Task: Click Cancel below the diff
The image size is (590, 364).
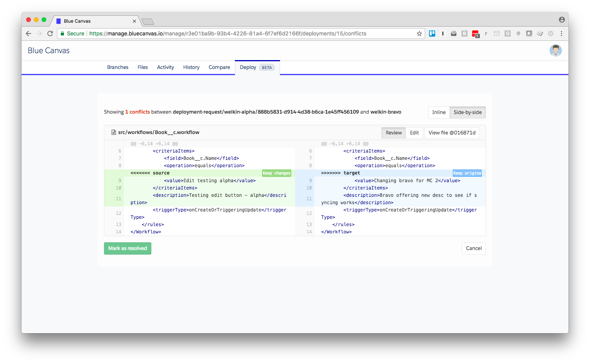Action: click(x=473, y=248)
